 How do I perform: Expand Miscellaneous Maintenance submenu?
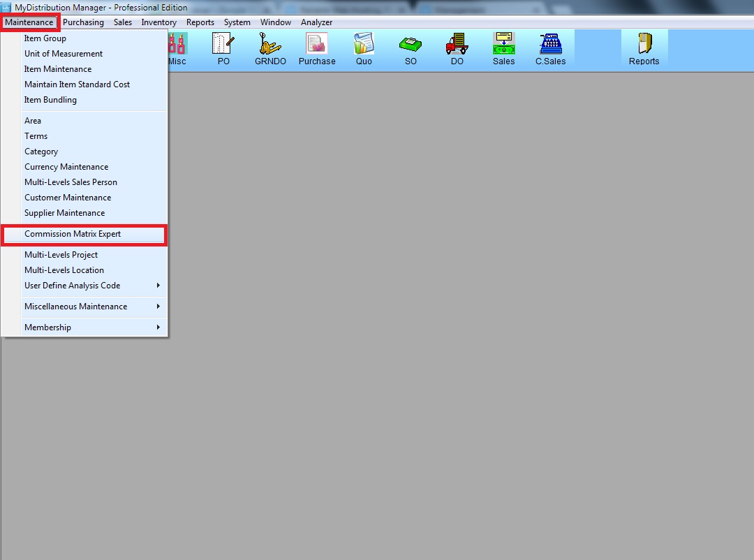click(75, 307)
